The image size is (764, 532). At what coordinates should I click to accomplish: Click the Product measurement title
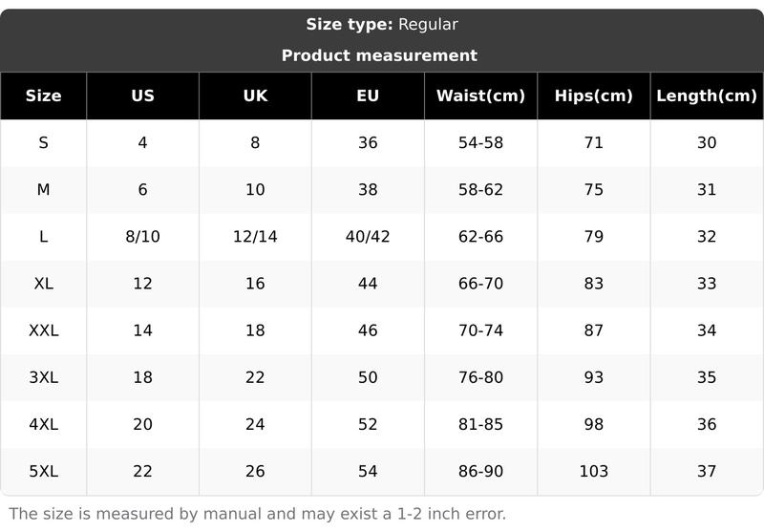379,55
